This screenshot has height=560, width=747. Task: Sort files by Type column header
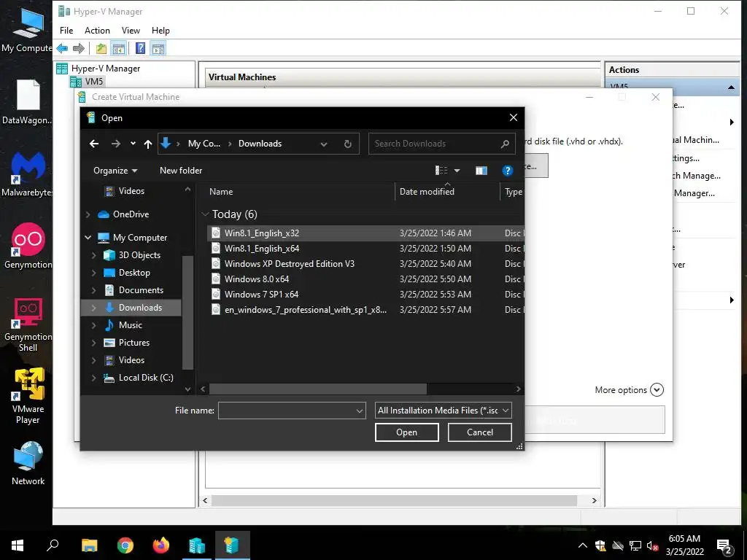[513, 192]
